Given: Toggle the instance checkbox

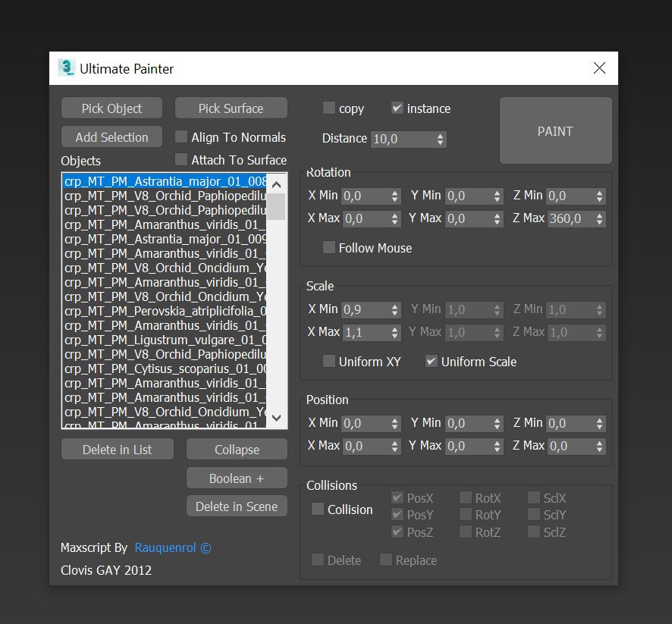Looking at the screenshot, I should pos(397,108).
